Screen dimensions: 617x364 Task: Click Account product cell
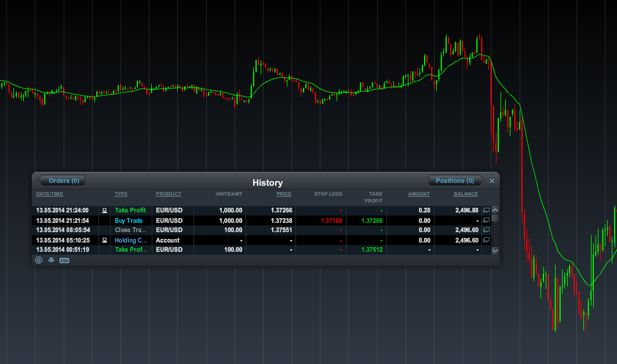[167, 240]
